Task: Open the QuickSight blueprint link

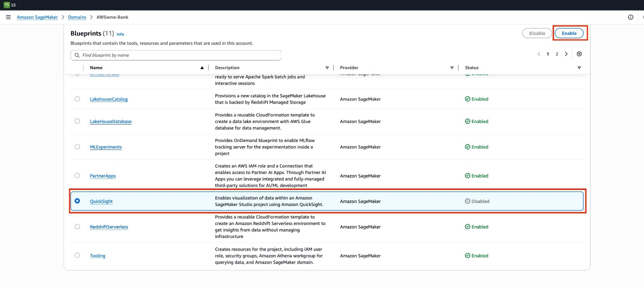Action: click(x=101, y=201)
